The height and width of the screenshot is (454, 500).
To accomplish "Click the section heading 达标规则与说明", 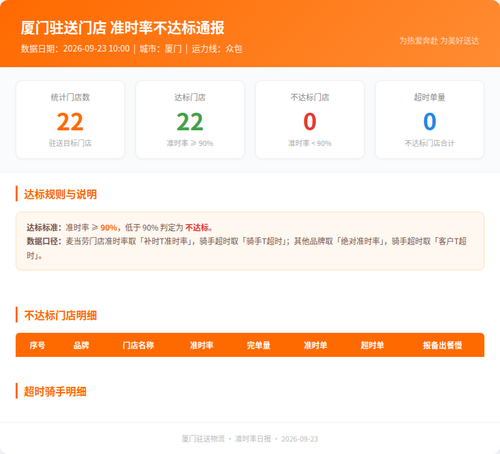I will [60, 194].
